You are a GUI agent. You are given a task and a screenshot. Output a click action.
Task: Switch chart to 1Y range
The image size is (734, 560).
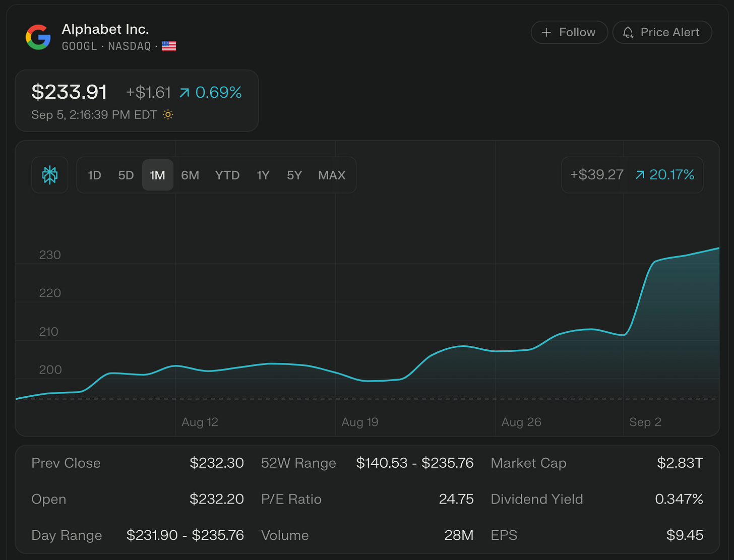263,175
